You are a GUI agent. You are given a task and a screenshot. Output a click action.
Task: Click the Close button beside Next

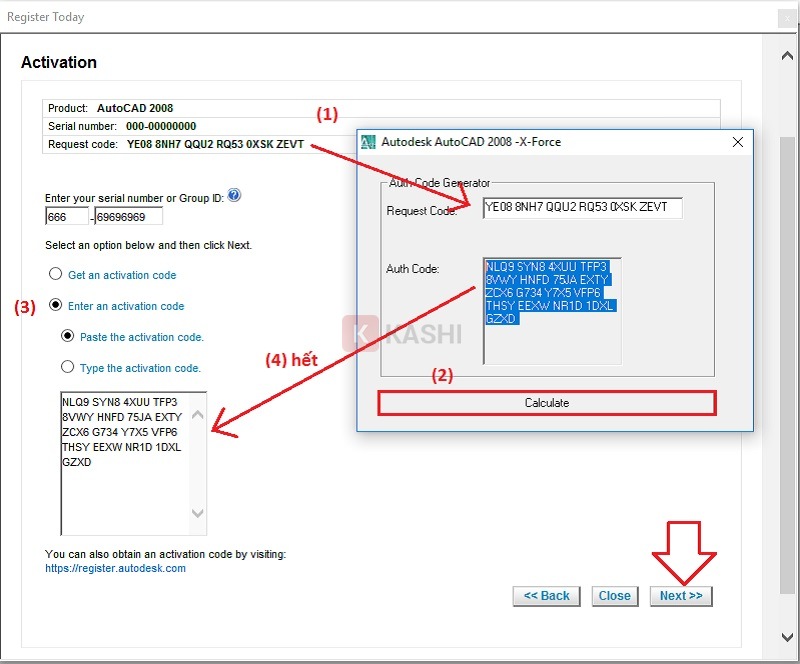pyautogui.click(x=614, y=595)
